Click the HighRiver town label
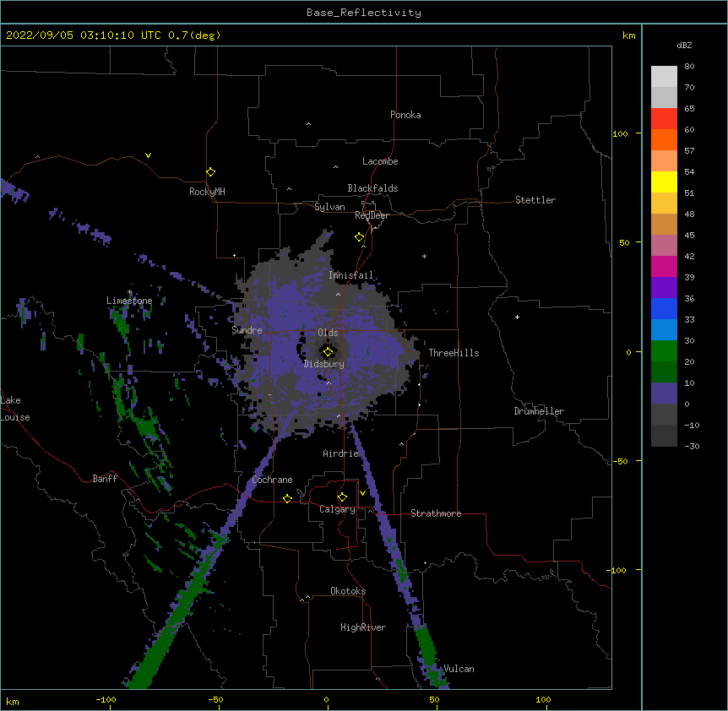Viewport: 728px width, 711px height. [x=363, y=627]
